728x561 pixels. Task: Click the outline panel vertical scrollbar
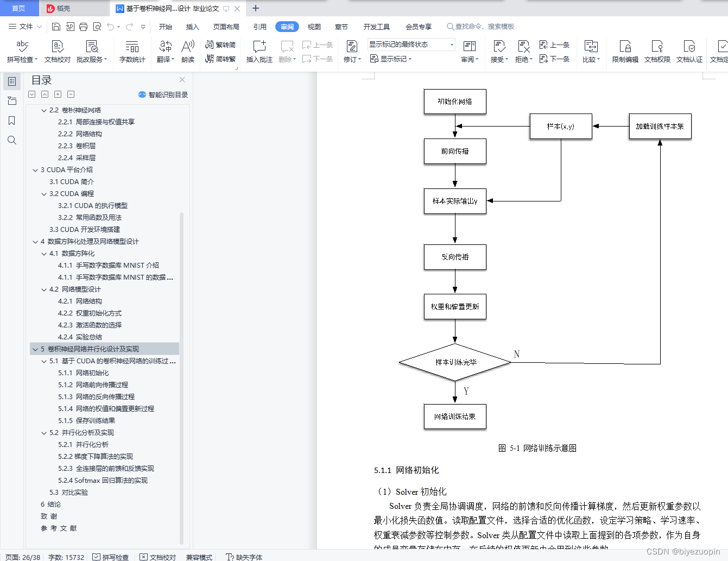coord(181,377)
